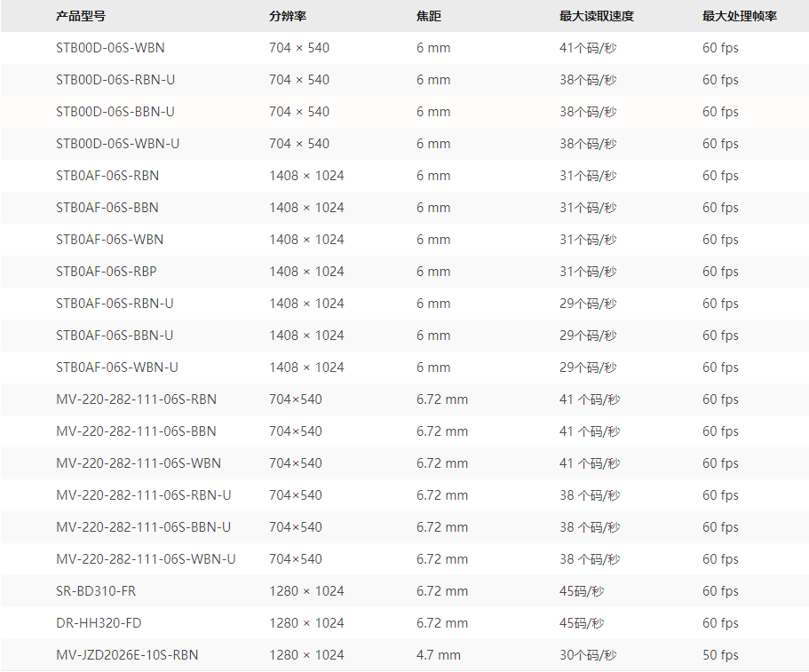The width and height of the screenshot is (809, 672).
Task: Click the 最大读取速度 column header
Action: click(596, 16)
